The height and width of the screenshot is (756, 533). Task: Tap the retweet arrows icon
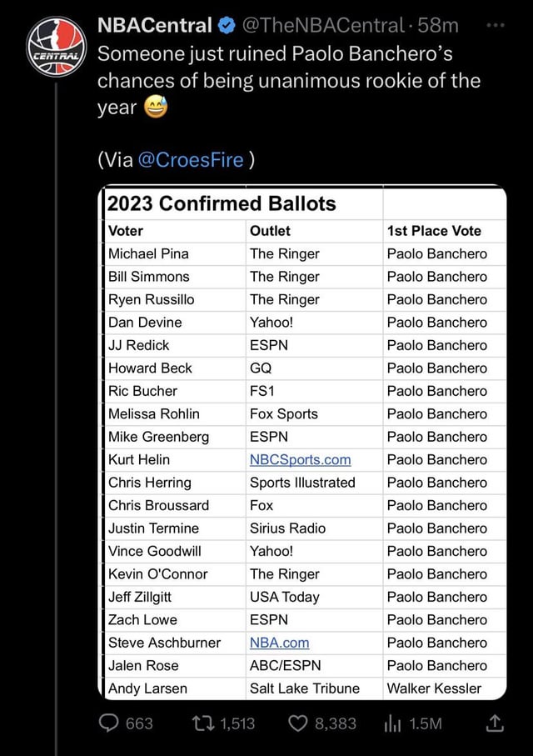coord(204,723)
